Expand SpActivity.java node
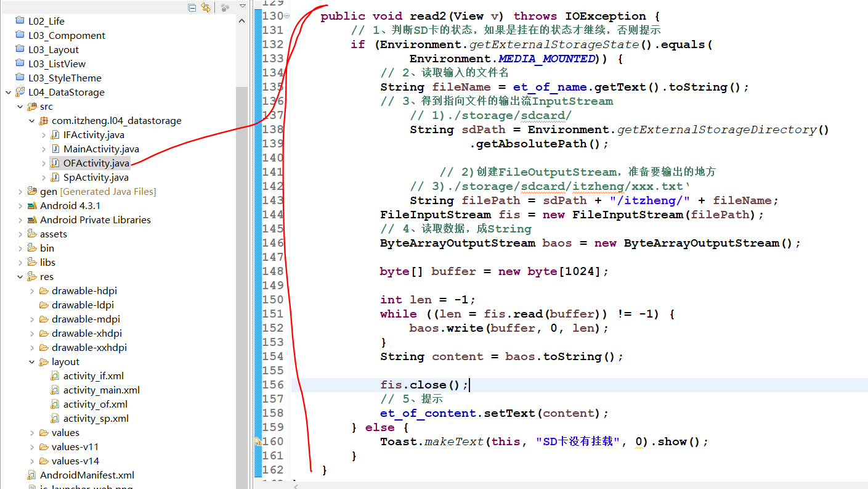Viewport: 868px width, 489px height. 44,177
